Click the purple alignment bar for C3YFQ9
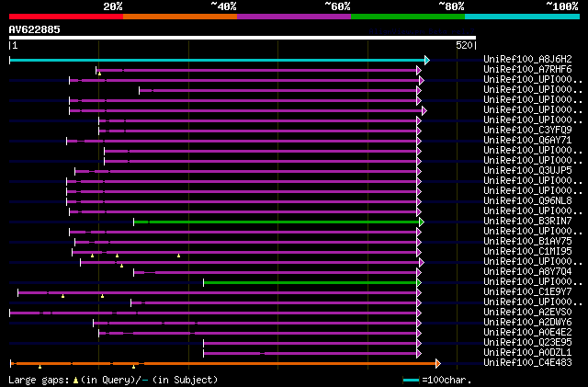This screenshot has height=387, width=588. coord(258,131)
